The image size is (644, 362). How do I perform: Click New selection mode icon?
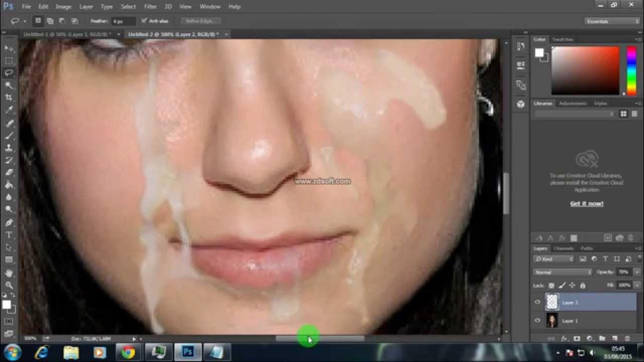coord(38,21)
